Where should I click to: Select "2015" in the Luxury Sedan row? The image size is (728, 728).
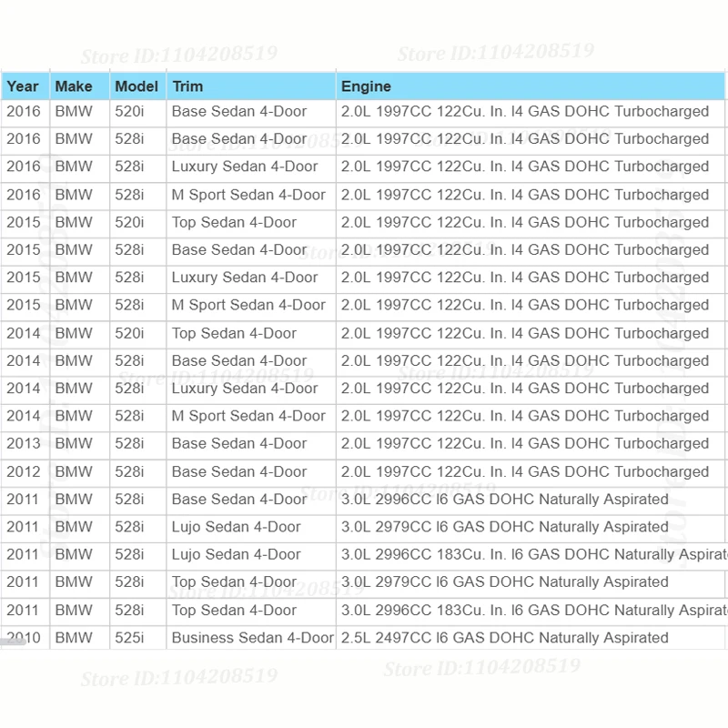24,278
